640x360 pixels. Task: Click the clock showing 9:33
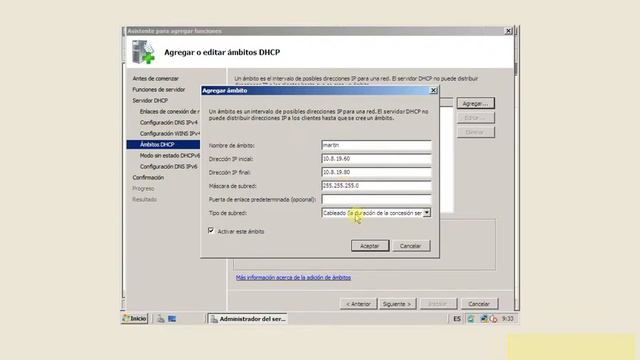[508, 319]
